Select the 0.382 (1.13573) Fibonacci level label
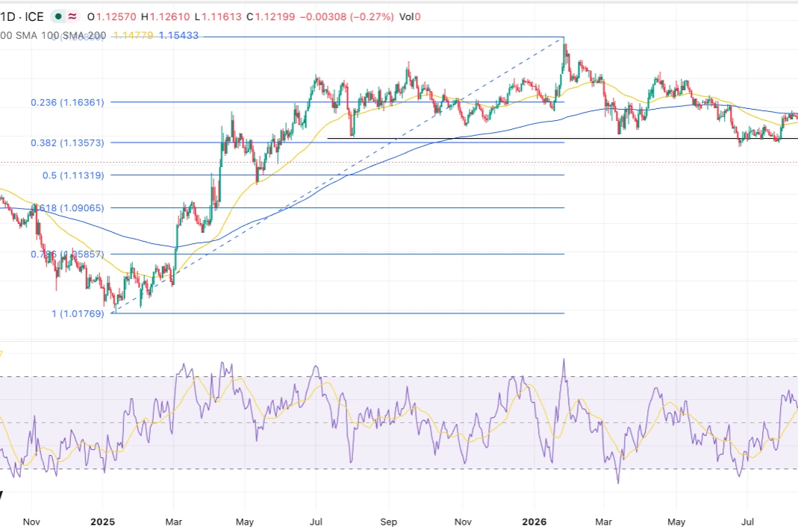 click(x=67, y=143)
